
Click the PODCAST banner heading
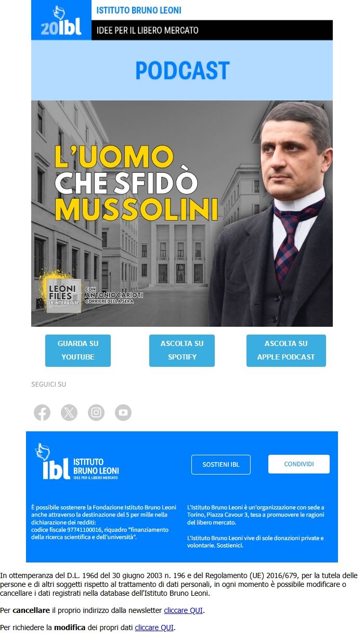coord(182,71)
